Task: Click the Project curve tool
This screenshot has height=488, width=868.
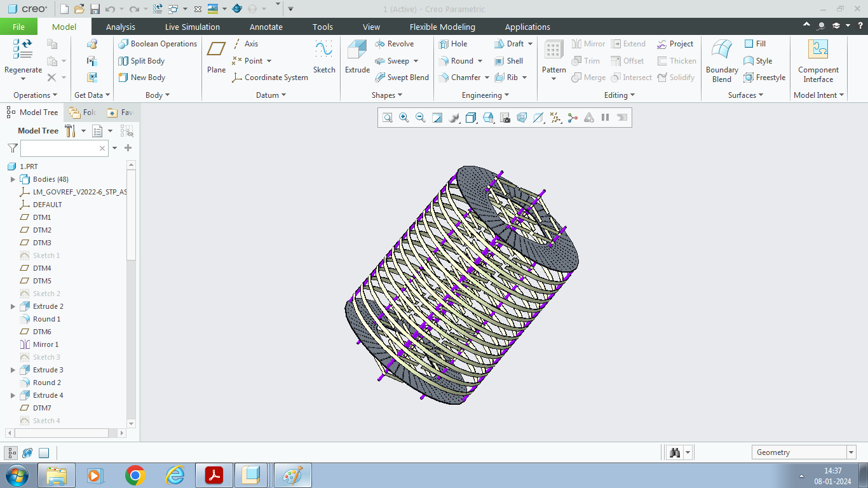Action: tap(675, 44)
